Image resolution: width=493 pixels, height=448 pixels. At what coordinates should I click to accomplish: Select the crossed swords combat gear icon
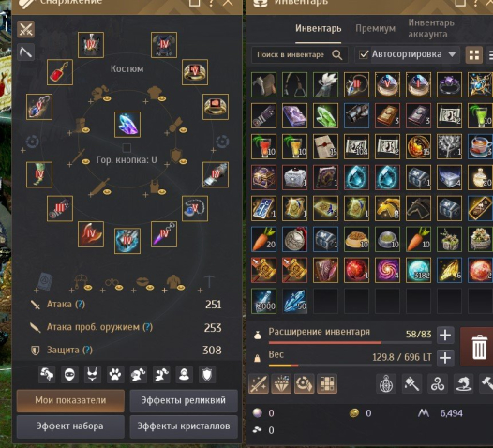tap(26, 30)
